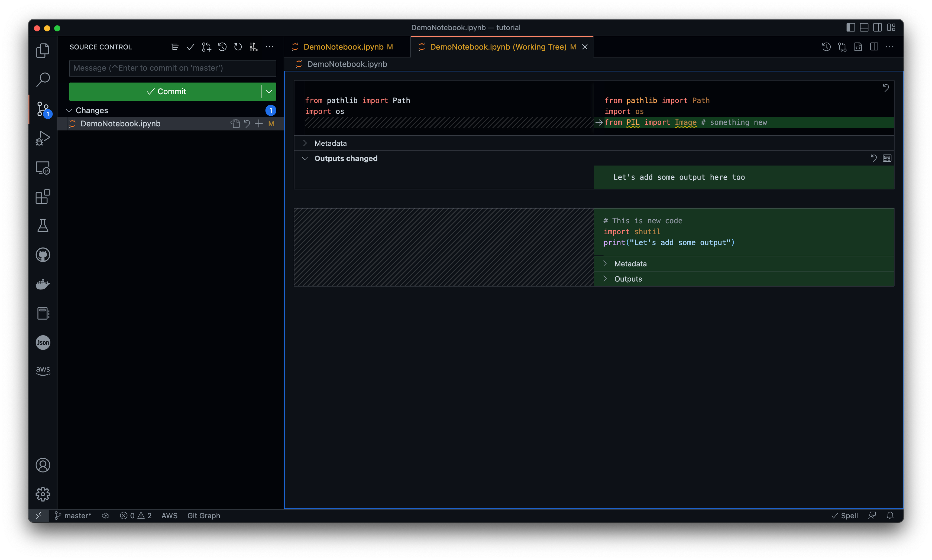Open Accounts menu
Viewport: 932px width, 560px height.
pos(43,465)
